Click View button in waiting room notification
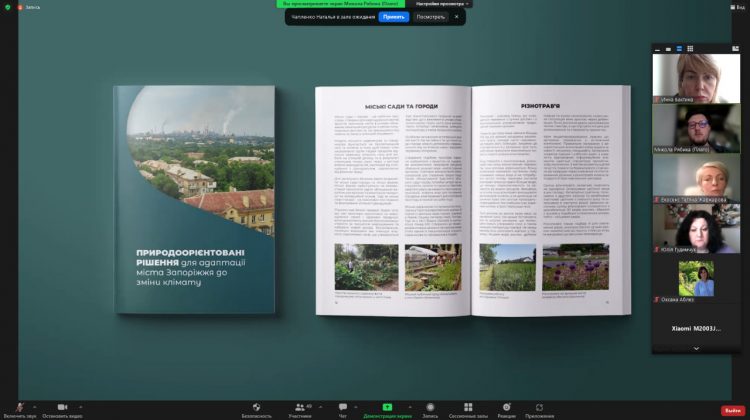 pos(430,17)
